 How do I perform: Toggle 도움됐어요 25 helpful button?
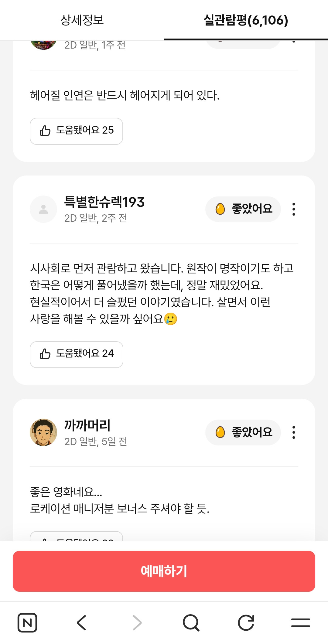click(x=76, y=131)
